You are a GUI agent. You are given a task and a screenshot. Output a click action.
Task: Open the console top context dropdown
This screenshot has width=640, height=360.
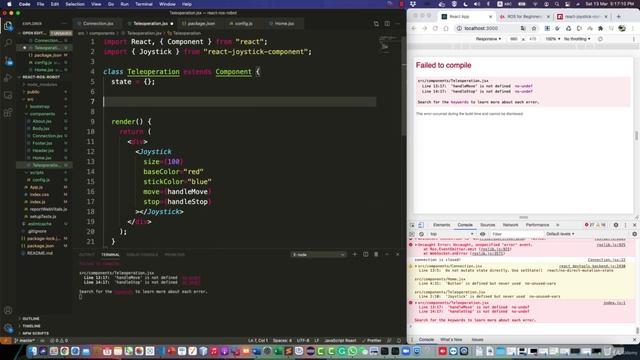(x=452, y=234)
